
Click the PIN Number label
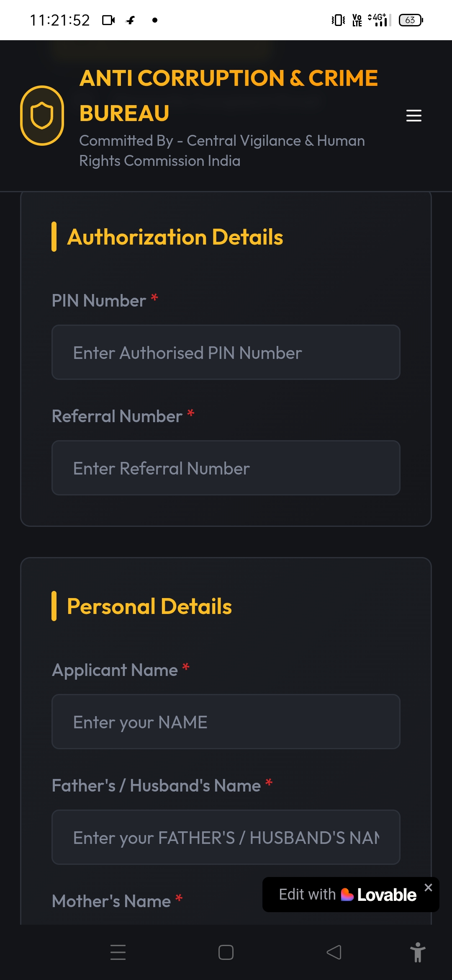(99, 301)
